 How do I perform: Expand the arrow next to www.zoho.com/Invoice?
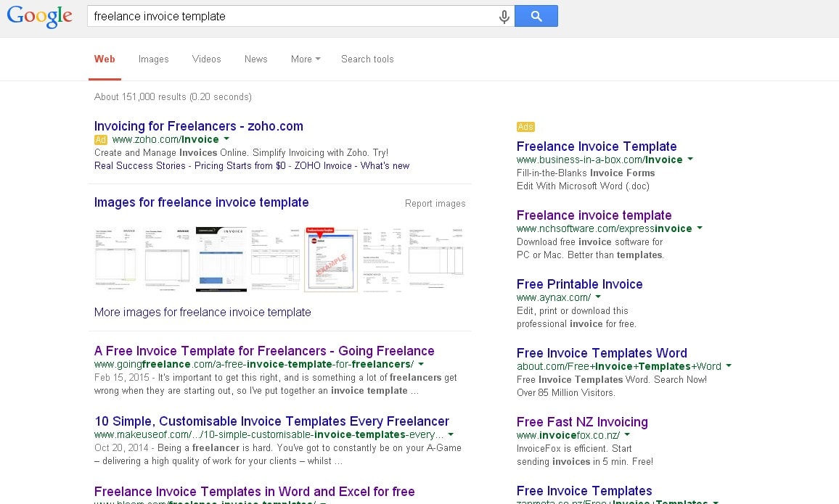[x=226, y=139]
